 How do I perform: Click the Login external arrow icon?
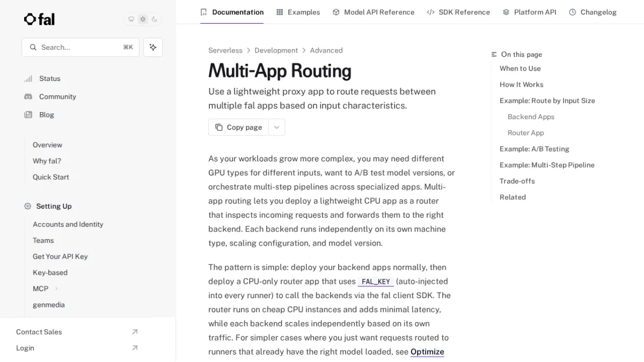tap(135, 348)
